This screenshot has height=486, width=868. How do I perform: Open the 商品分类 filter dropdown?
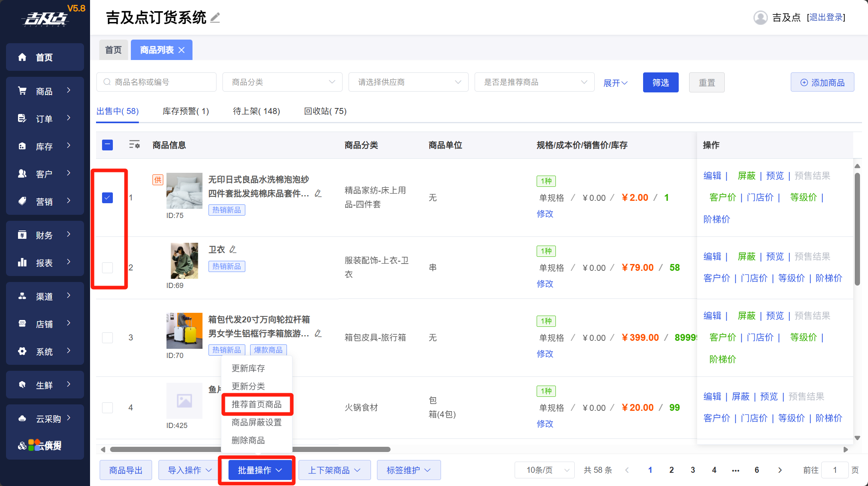282,82
